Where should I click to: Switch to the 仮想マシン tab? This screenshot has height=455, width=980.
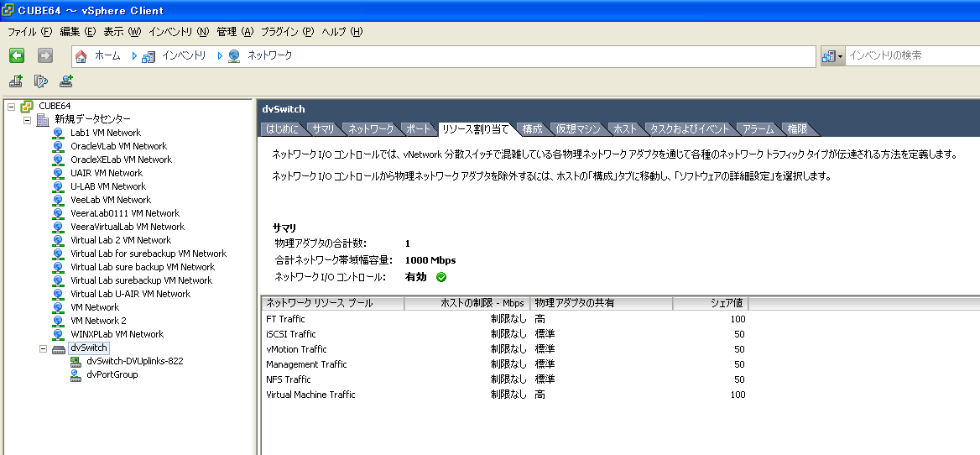578,129
